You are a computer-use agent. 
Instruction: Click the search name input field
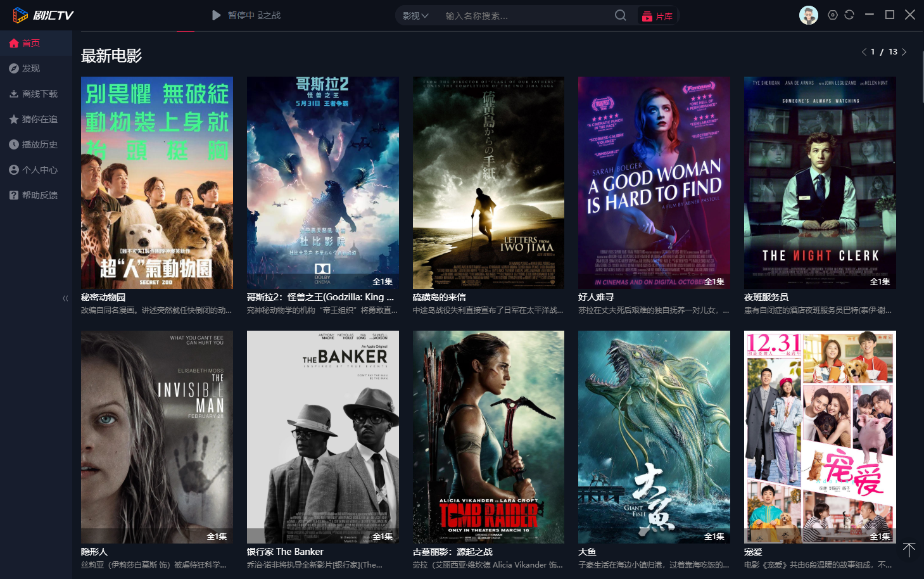pyautogui.click(x=524, y=16)
